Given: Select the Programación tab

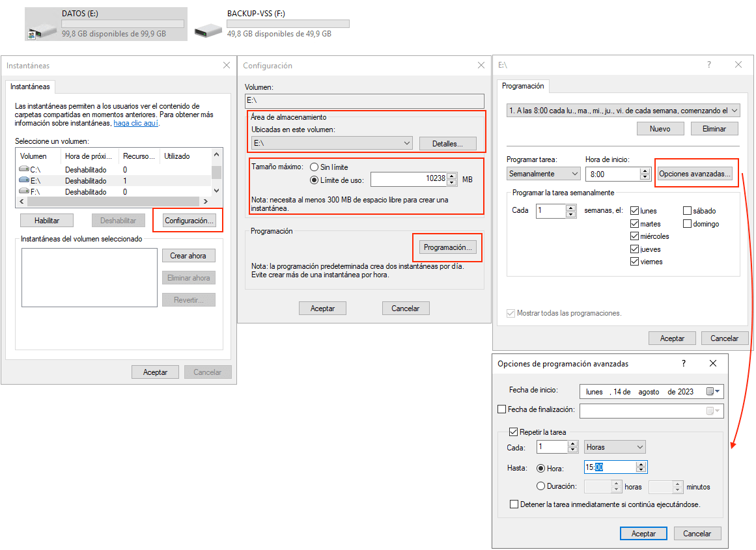Looking at the screenshot, I should coord(523,86).
